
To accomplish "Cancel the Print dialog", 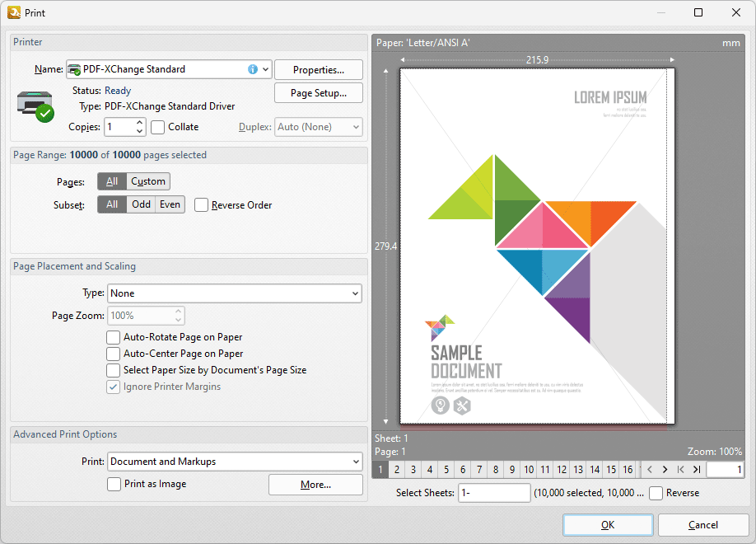I will coord(702,525).
